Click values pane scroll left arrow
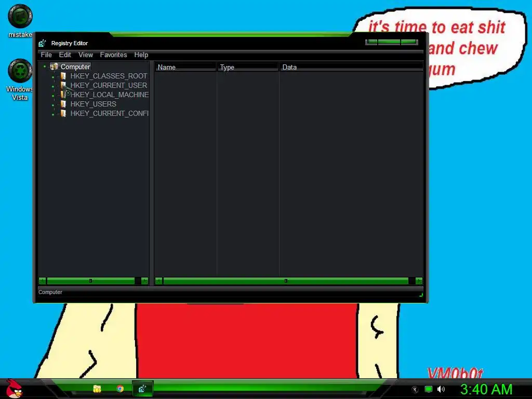The image size is (532, 399). pos(158,281)
